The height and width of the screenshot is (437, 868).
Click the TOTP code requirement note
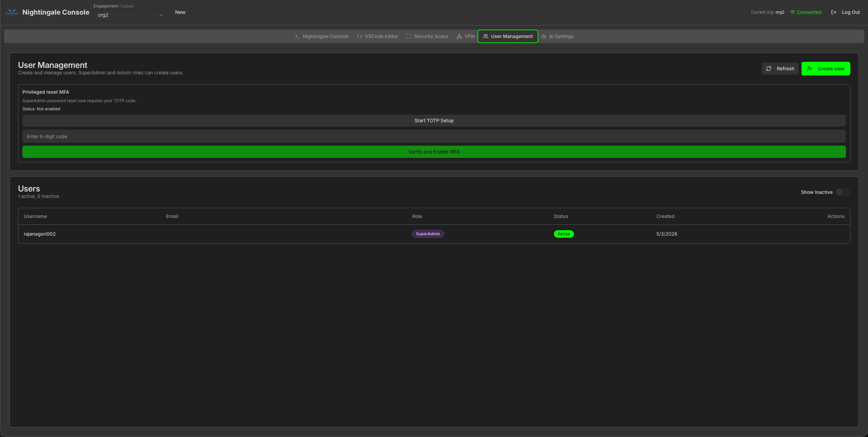point(79,101)
